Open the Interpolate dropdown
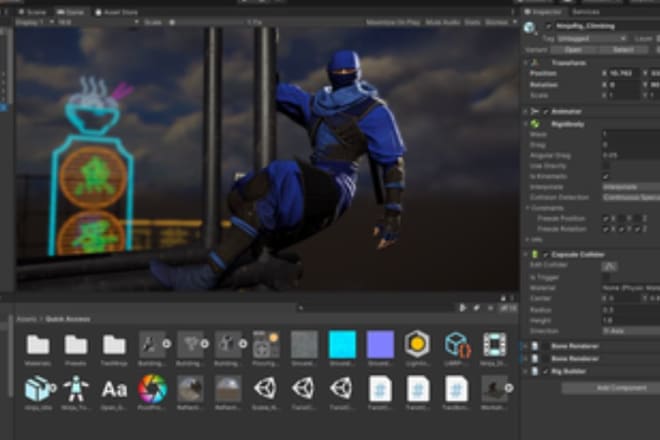This screenshot has height=440, width=660. coord(631,187)
